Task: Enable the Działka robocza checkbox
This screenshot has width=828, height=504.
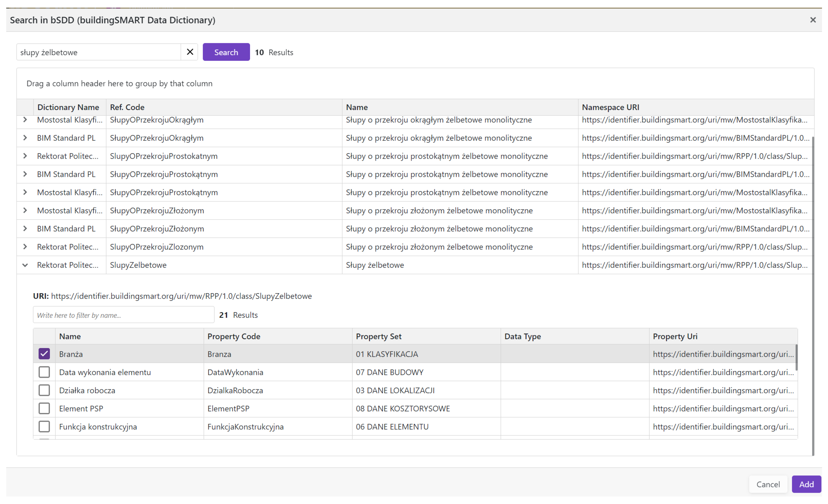Action: [x=44, y=390]
